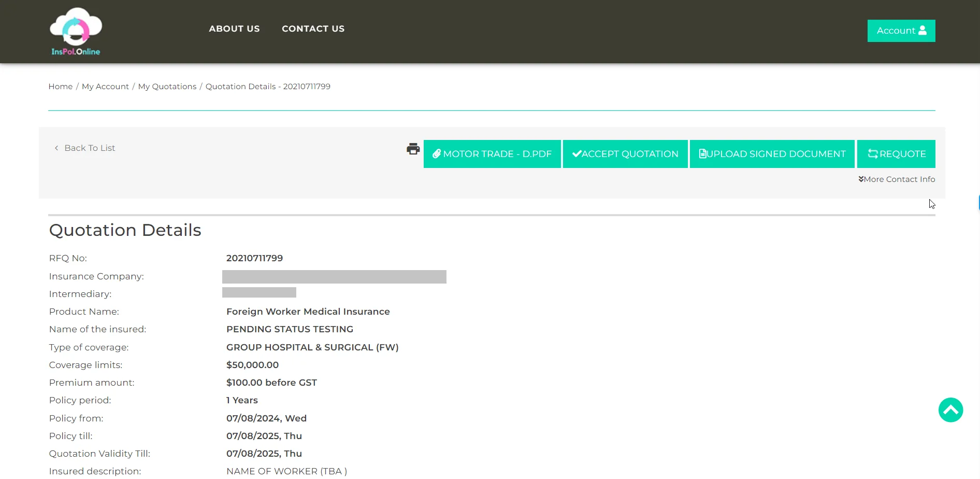Click Quotation Details - 20210711799 breadcrumb
The image size is (980, 479).
(x=268, y=87)
